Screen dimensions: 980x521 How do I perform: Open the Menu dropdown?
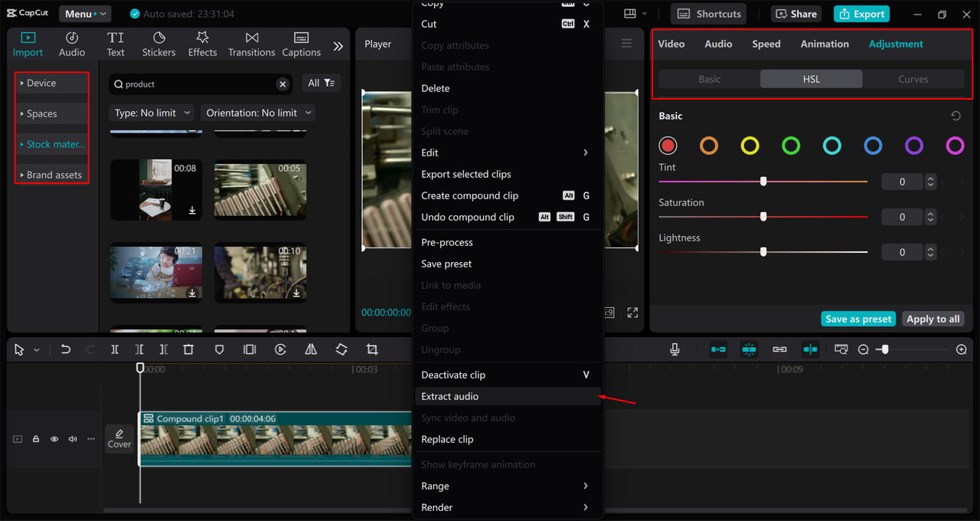coord(84,14)
